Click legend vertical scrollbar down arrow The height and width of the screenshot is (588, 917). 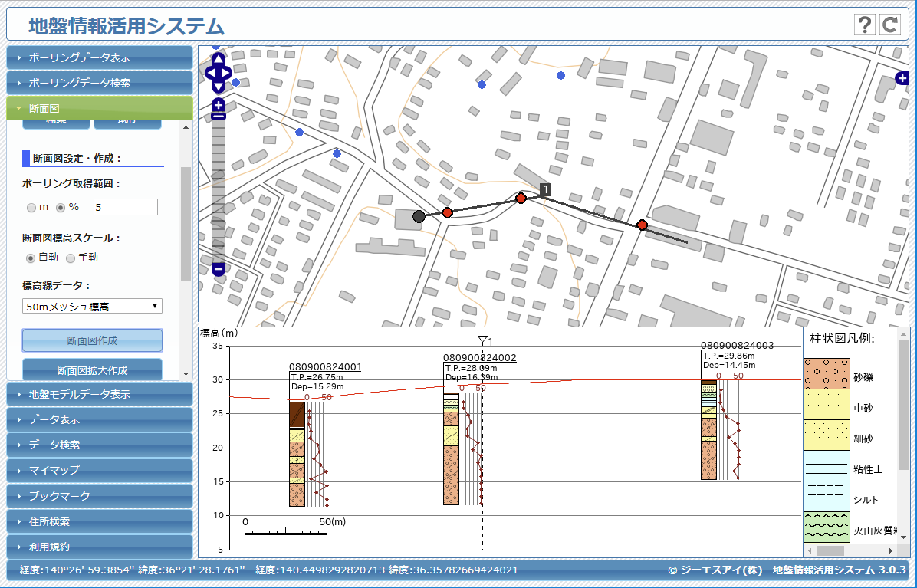pyautogui.click(x=903, y=537)
